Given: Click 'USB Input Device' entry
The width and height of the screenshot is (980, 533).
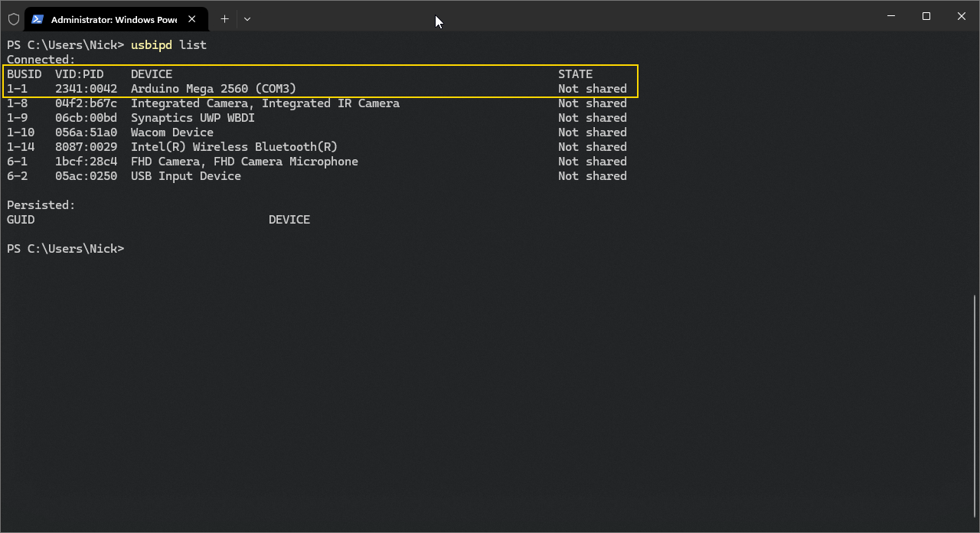Looking at the screenshot, I should point(186,176).
